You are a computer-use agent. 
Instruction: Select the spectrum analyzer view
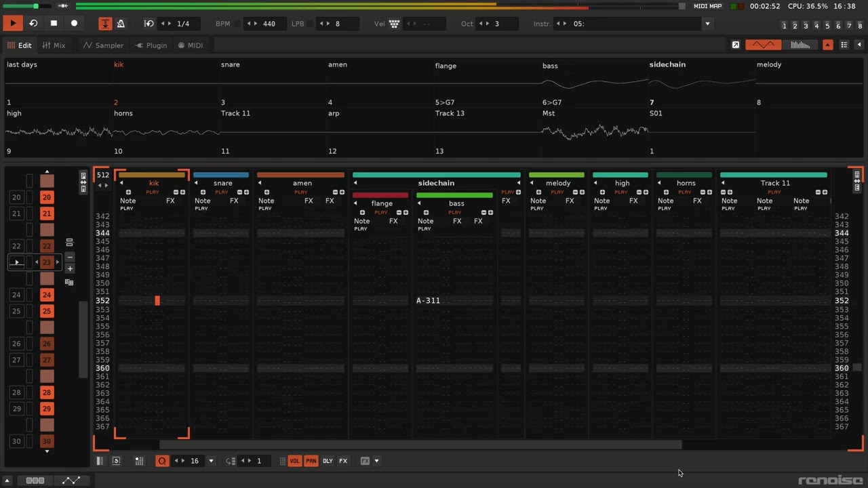[x=800, y=45]
